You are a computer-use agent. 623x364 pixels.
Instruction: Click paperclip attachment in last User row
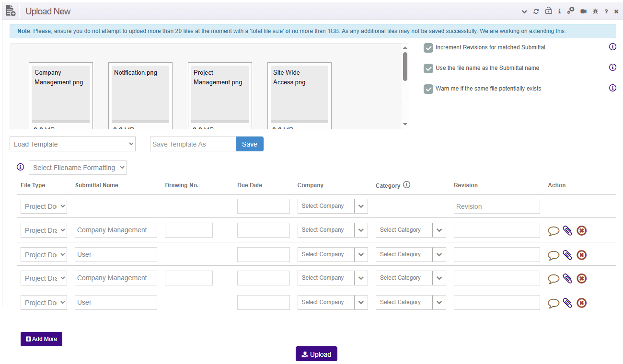coord(567,303)
